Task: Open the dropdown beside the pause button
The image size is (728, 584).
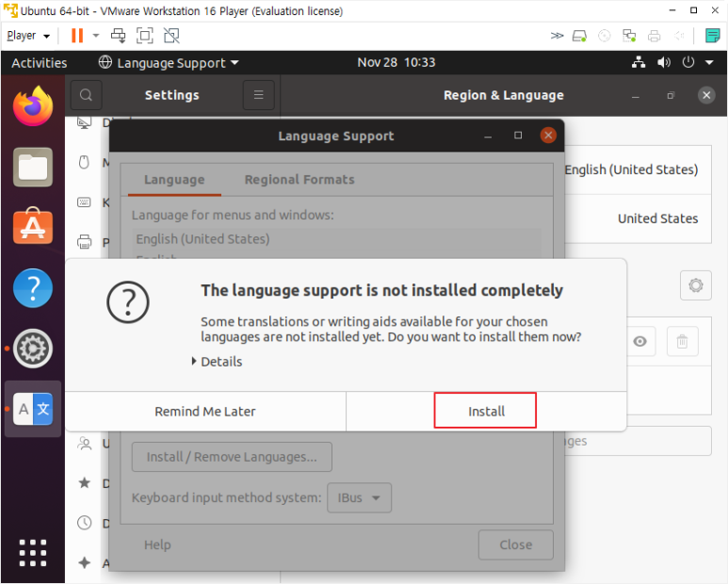Action: [96, 35]
